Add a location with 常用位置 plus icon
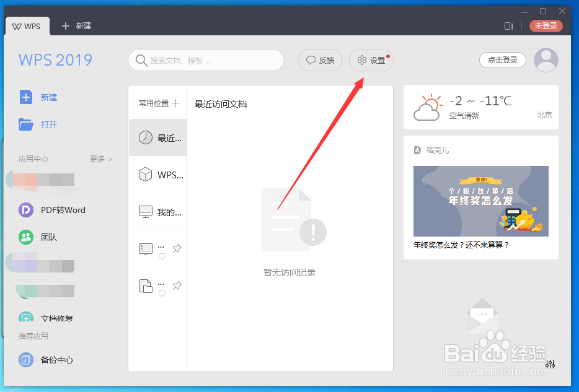Image resolution: width=579 pixels, height=392 pixels. click(x=176, y=103)
